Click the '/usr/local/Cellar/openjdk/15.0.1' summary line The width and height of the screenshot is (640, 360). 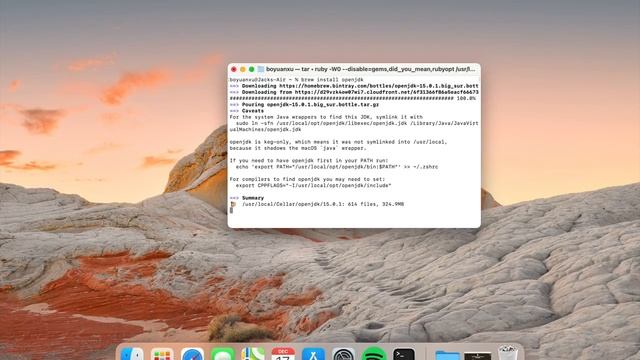pos(317,204)
